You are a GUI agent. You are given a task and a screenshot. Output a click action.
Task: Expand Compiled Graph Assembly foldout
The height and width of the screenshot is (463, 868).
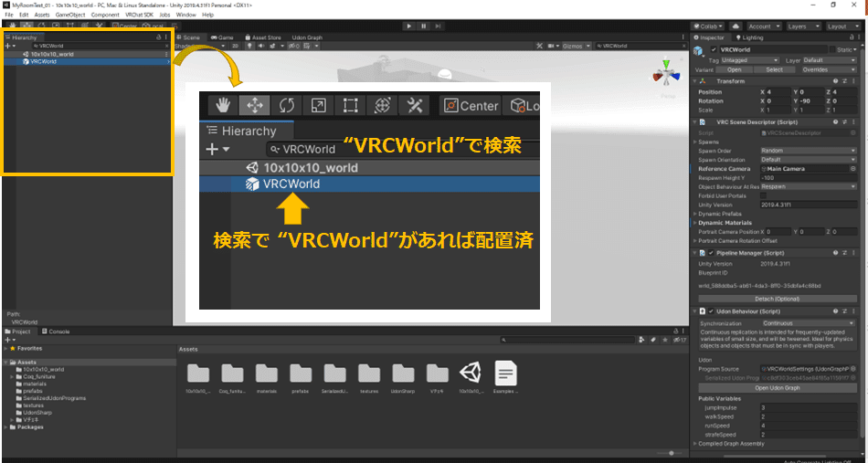click(x=695, y=444)
